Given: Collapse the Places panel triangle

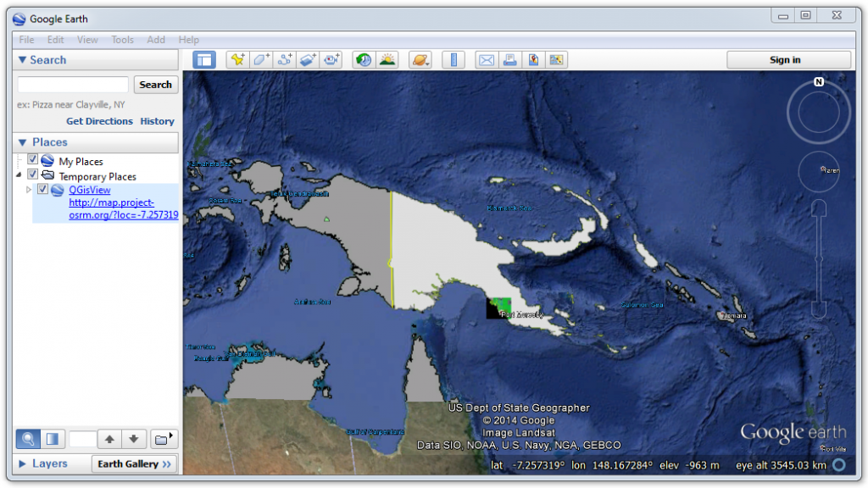Looking at the screenshot, I should coord(22,142).
